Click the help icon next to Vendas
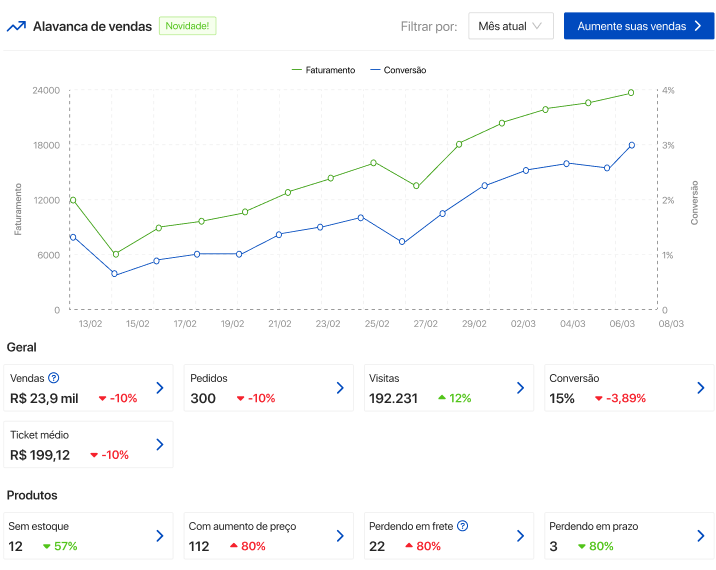The height and width of the screenshot is (570, 716). (x=54, y=378)
